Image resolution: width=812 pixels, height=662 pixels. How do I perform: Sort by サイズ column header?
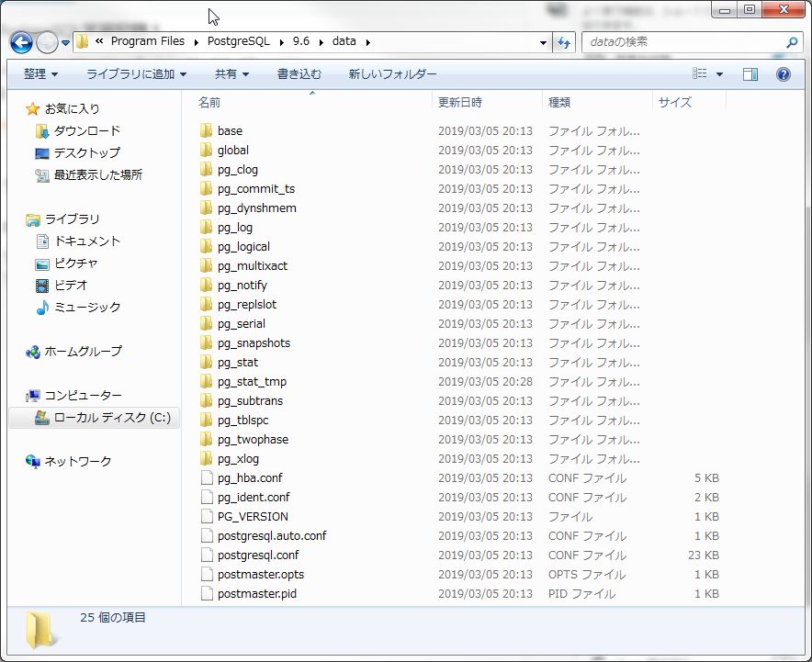675,103
